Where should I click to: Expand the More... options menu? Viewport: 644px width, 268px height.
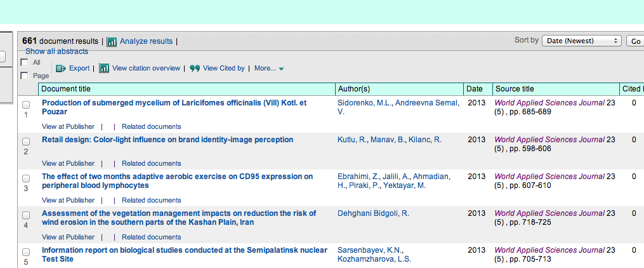[269, 69]
